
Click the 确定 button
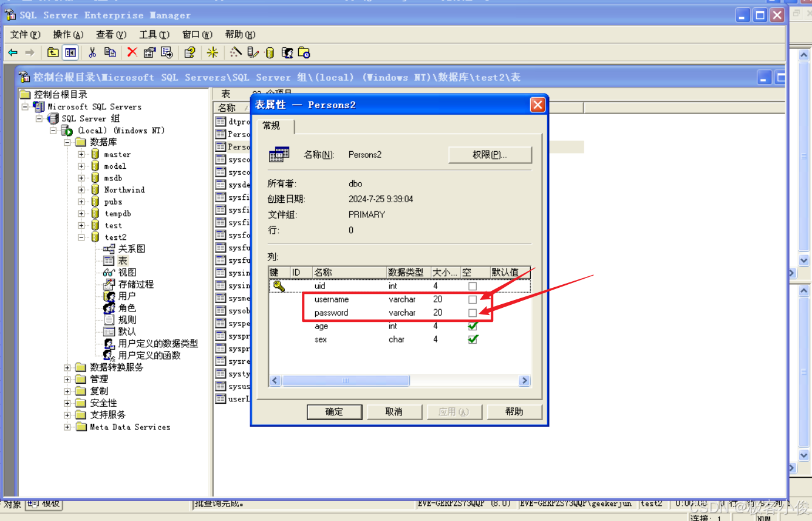tap(334, 412)
